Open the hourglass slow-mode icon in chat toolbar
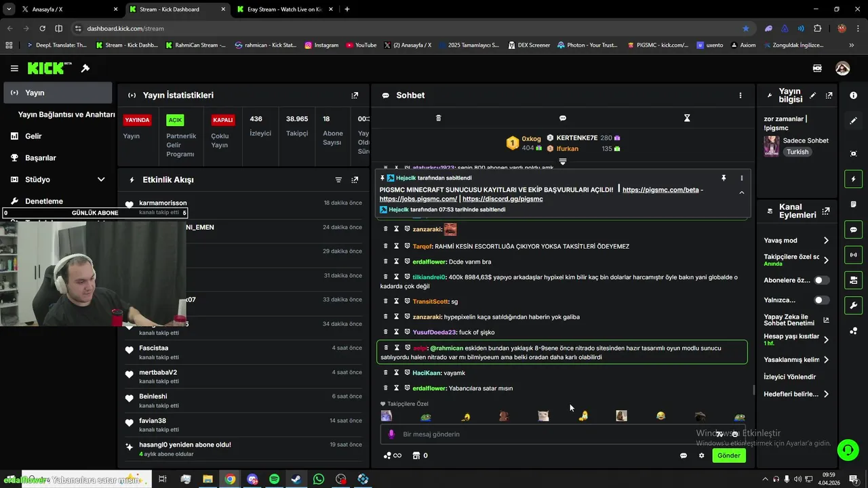 [x=687, y=118]
